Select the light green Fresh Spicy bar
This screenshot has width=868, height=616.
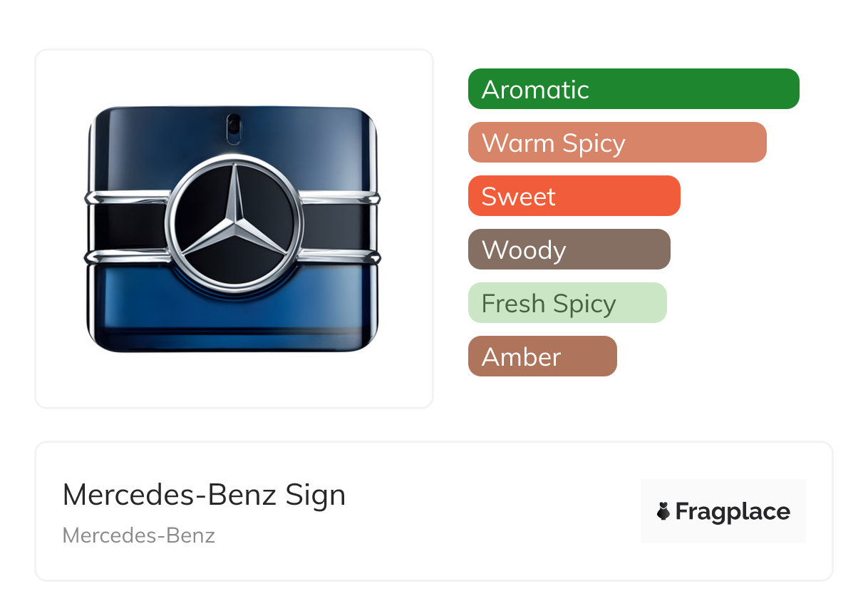click(567, 303)
